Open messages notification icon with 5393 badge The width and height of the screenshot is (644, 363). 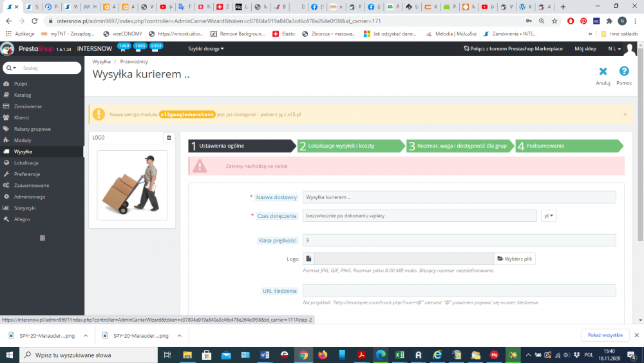tap(156, 48)
